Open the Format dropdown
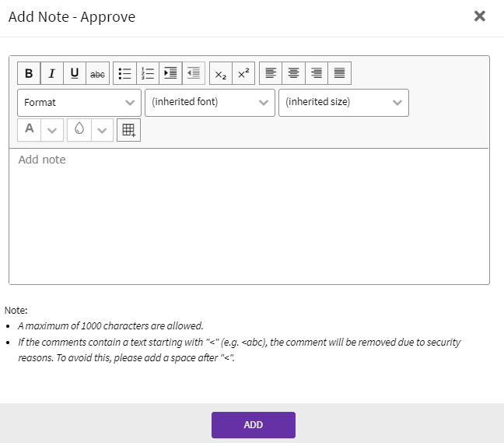This screenshot has height=443, width=504. [x=79, y=103]
